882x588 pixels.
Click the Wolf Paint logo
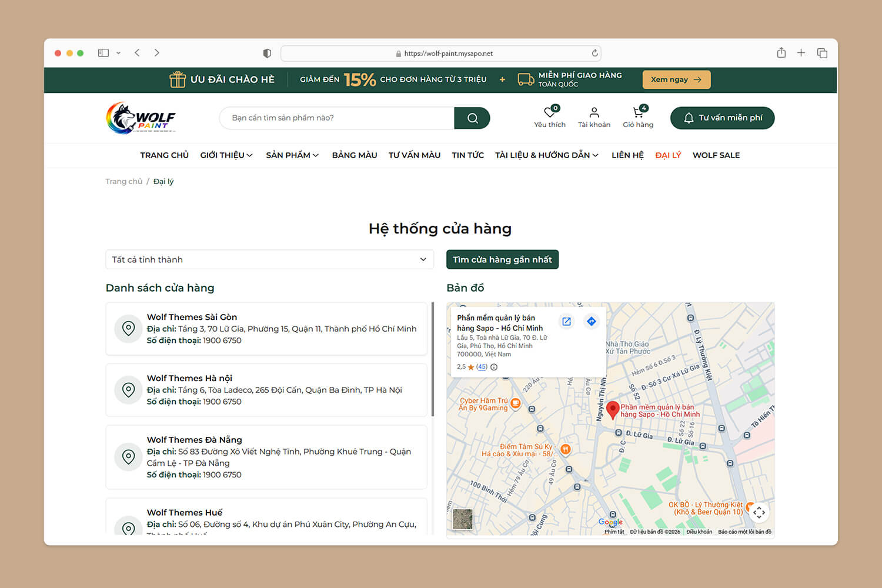coord(141,118)
